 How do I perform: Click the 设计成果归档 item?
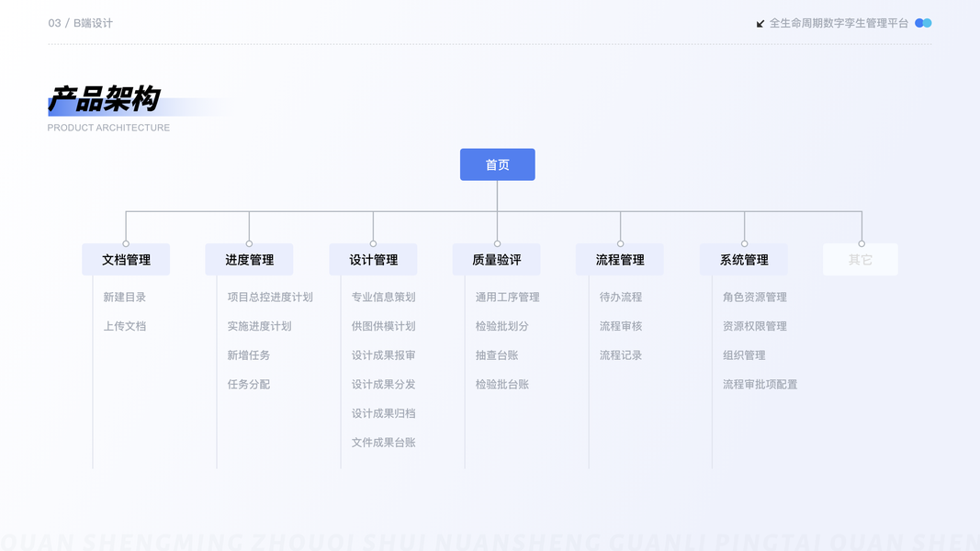tap(383, 413)
